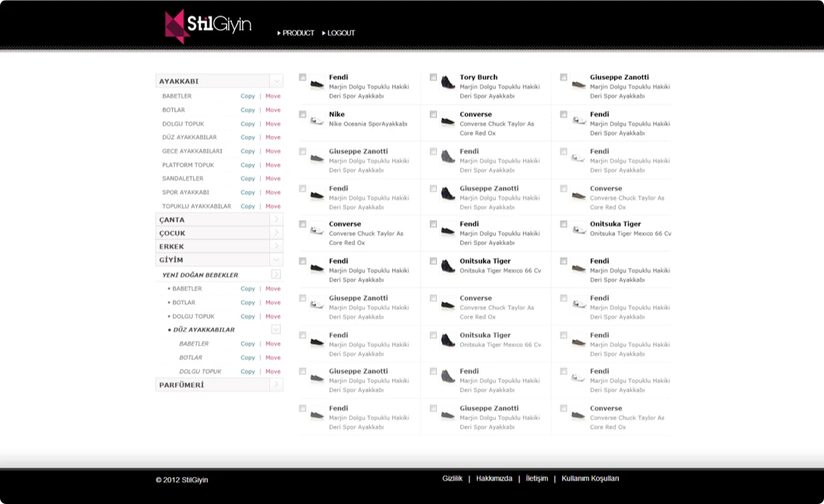Open the İletişim footer link
The width and height of the screenshot is (824, 504).
pyautogui.click(x=537, y=478)
